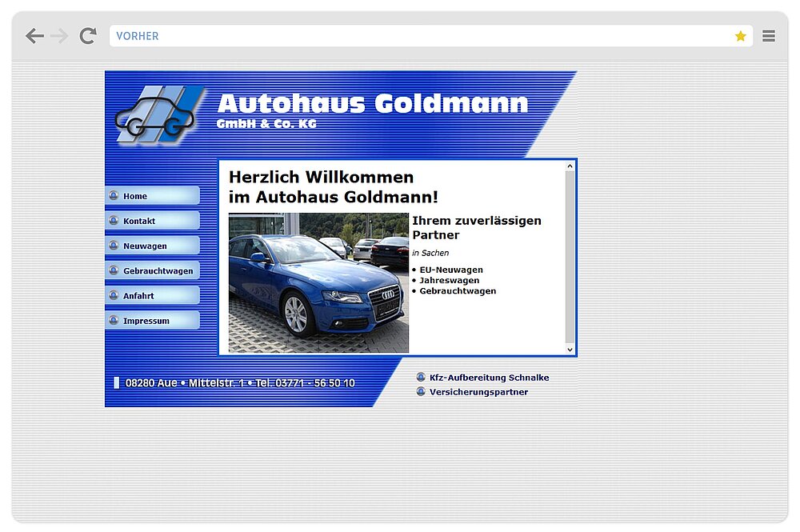This screenshot has width=800, height=532.
Task: Click the 'EU-Neuwagen' bullet item
Action: (x=451, y=270)
